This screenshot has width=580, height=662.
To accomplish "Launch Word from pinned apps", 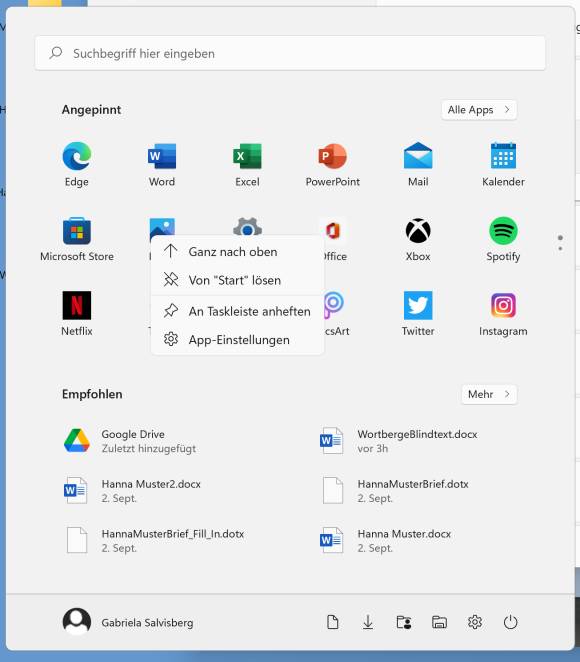I will coord(162,165).
